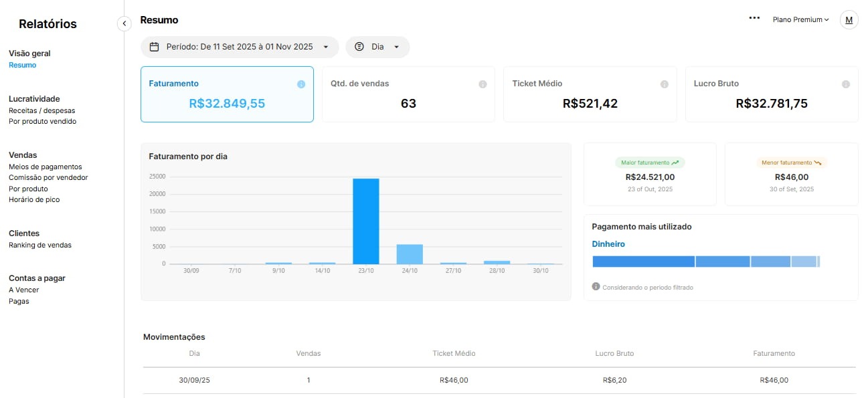Click the calendar icon in the Período filter
Viewport: 868px width, 398px height.
(153, 47)
